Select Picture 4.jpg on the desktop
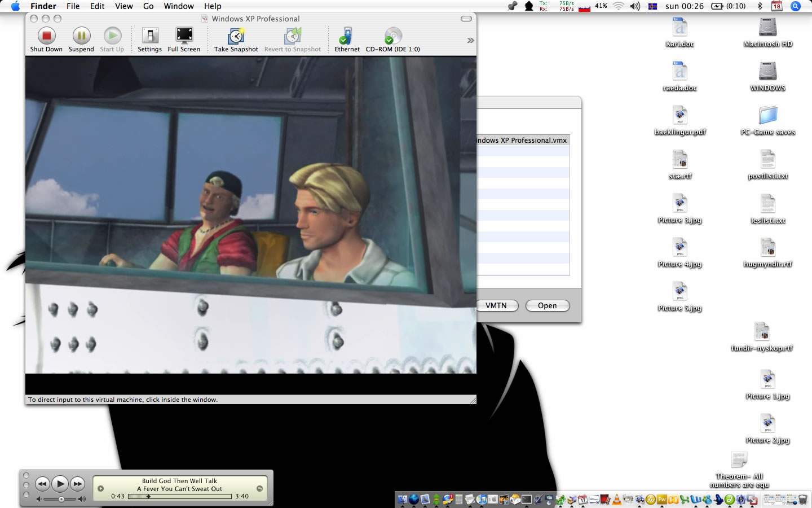Screen dimensions: 812x508 tap(680, 253)
